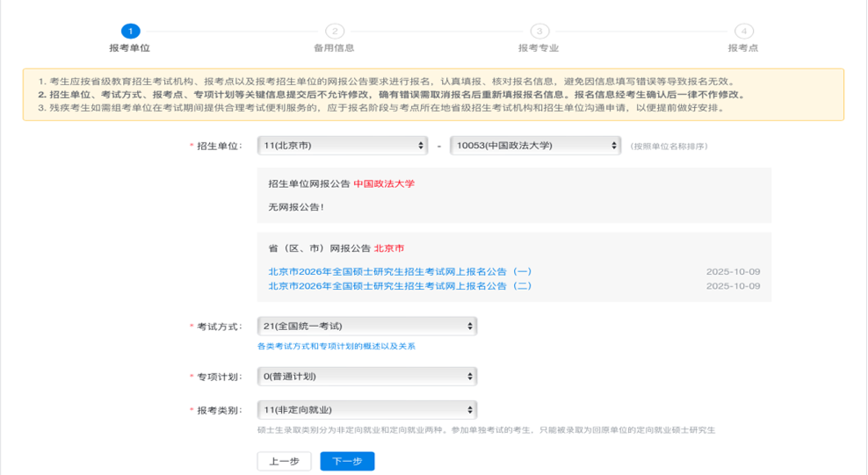Viewport: 868px width, 475px height.
Task: Click the red 中国政法大学 text
Action: click(384, 184)
